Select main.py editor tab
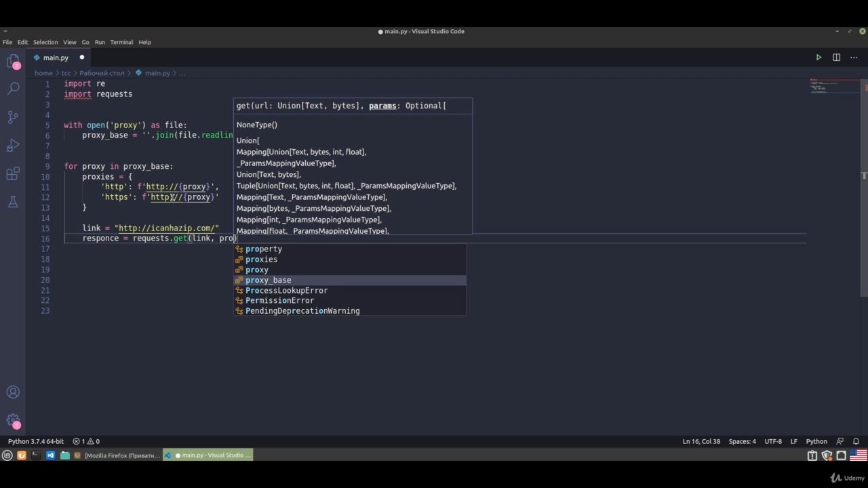The height and width of the screenshot is (488, 868). pos(56,58)
